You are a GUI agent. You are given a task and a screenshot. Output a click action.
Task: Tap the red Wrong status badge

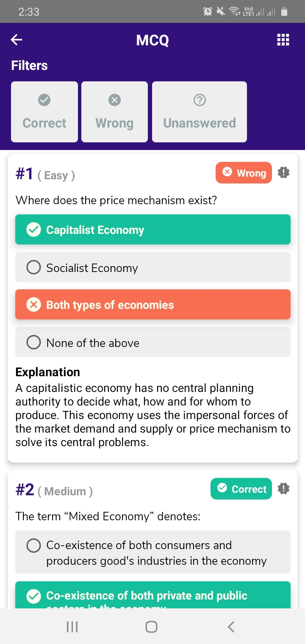244,173
